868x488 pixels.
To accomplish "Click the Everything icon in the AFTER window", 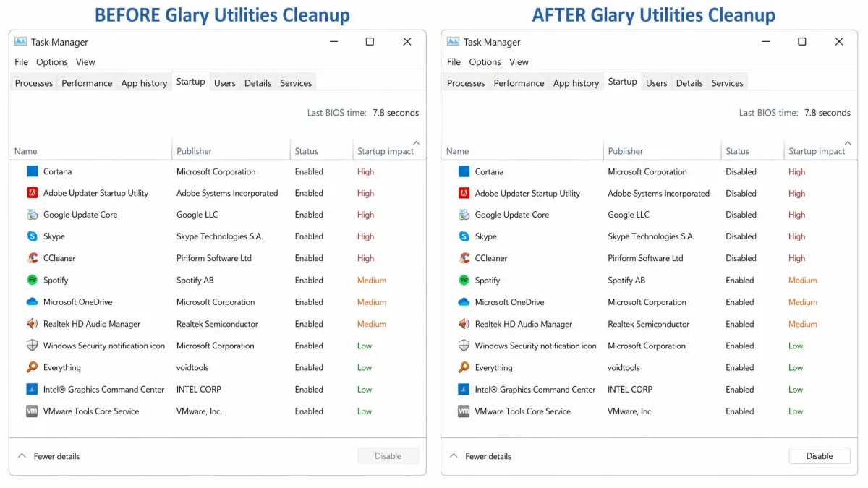I will pos(464,367).
